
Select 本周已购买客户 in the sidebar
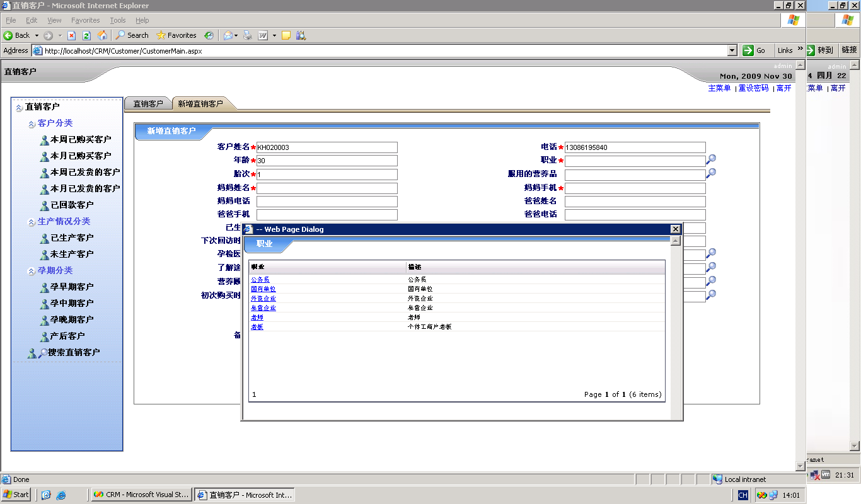click(81, 139)
